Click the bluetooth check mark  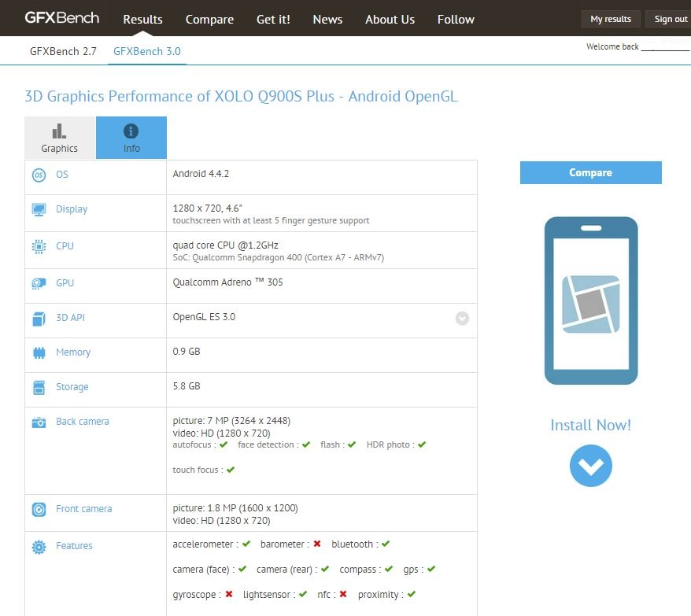pos(386,544)
